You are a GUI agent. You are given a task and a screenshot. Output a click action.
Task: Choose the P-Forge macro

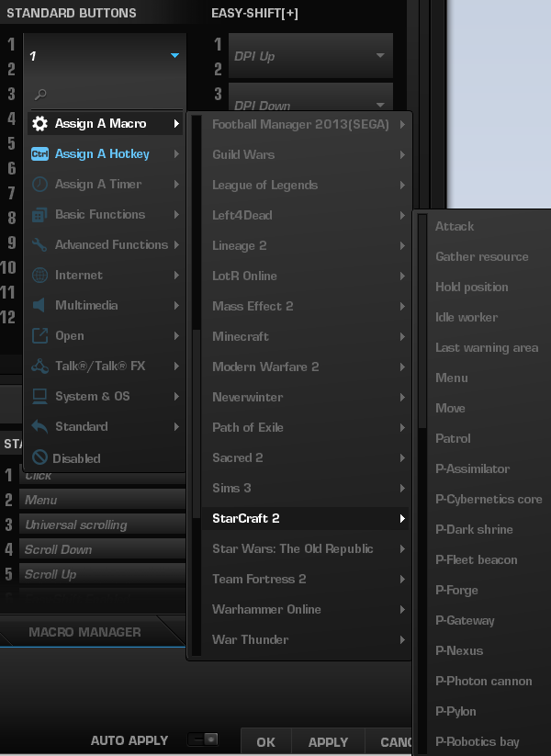[x=457, y=591]
